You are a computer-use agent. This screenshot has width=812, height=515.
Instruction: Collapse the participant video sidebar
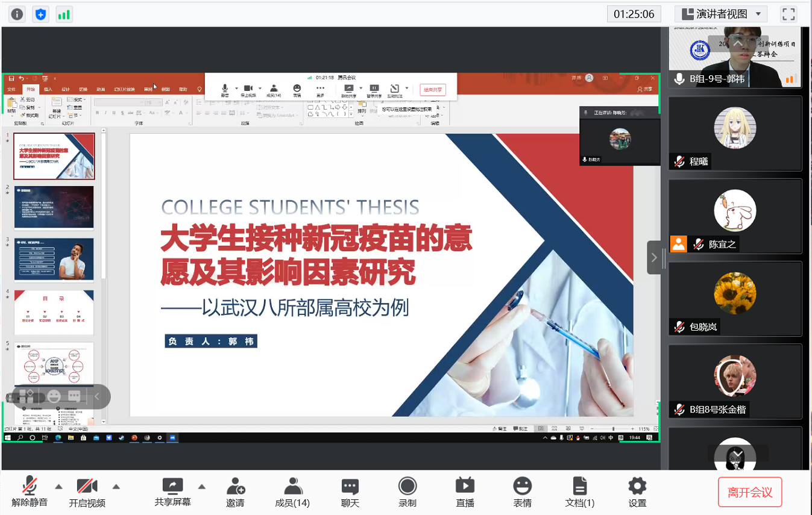pos(654,258)
